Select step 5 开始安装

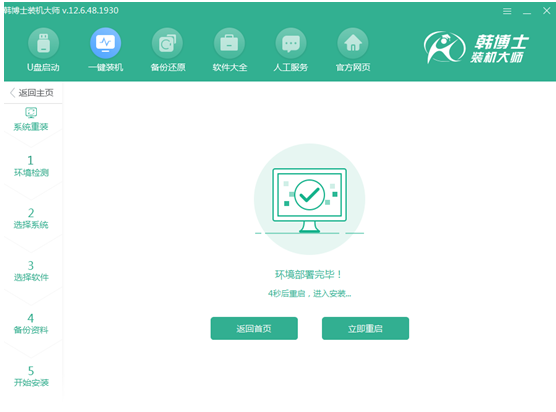point(31,376)
